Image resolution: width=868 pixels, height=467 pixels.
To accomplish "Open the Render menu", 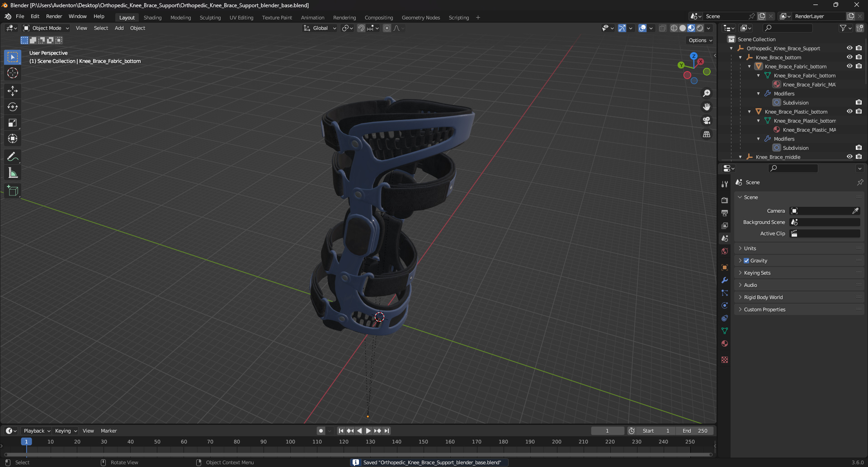I will point(54,16).
